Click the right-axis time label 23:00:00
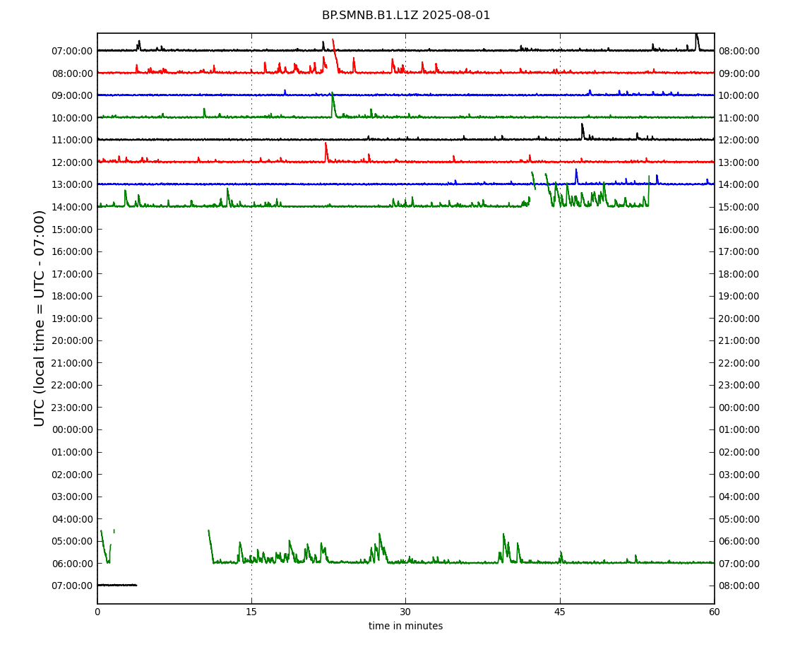Viewport: 812px width, 671px height. 739,386
